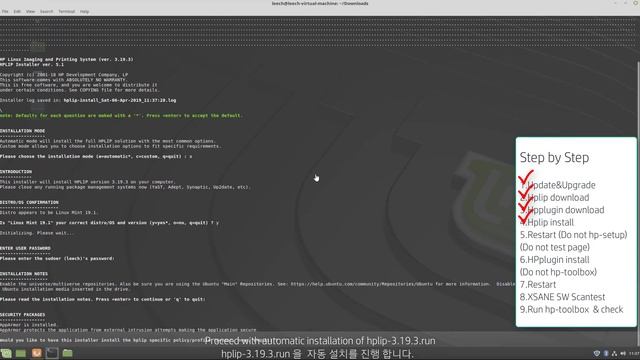Click the help.ubuntu.com repositories URL
640x360 pixels.
pos(362,284)
